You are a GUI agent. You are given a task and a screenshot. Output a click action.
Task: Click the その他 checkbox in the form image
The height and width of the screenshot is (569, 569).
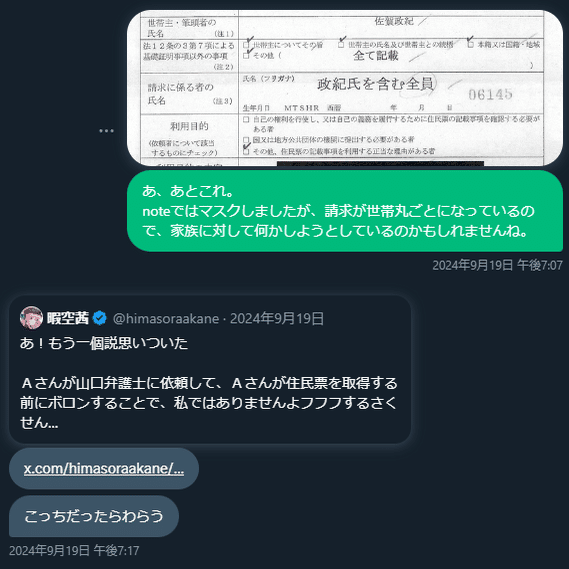click(246, 56)
